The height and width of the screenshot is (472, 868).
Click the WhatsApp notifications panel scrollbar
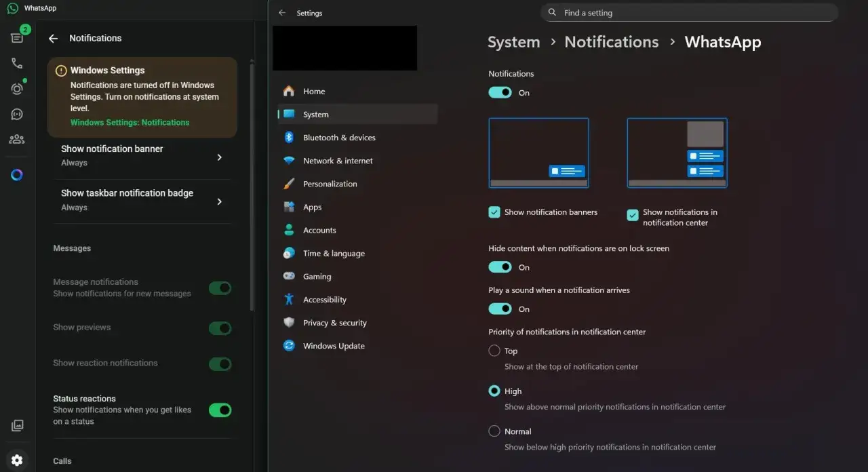(252, 186)
